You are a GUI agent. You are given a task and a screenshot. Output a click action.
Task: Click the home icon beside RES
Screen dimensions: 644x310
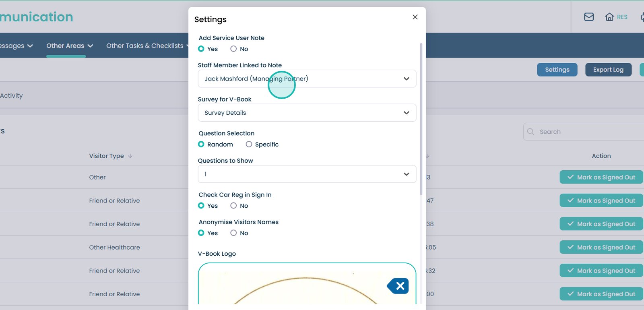coord(609,17)
